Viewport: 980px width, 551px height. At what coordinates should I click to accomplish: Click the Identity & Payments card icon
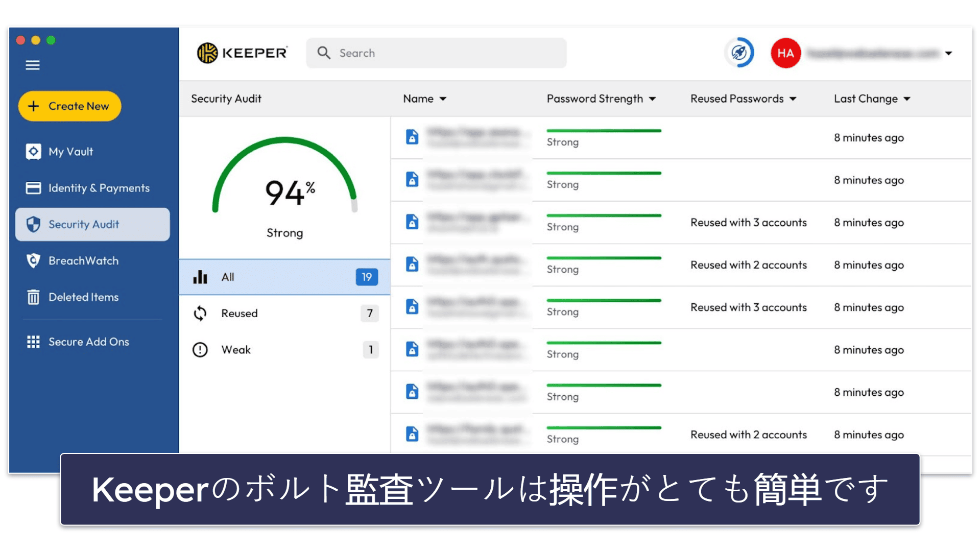pos(33,188)
